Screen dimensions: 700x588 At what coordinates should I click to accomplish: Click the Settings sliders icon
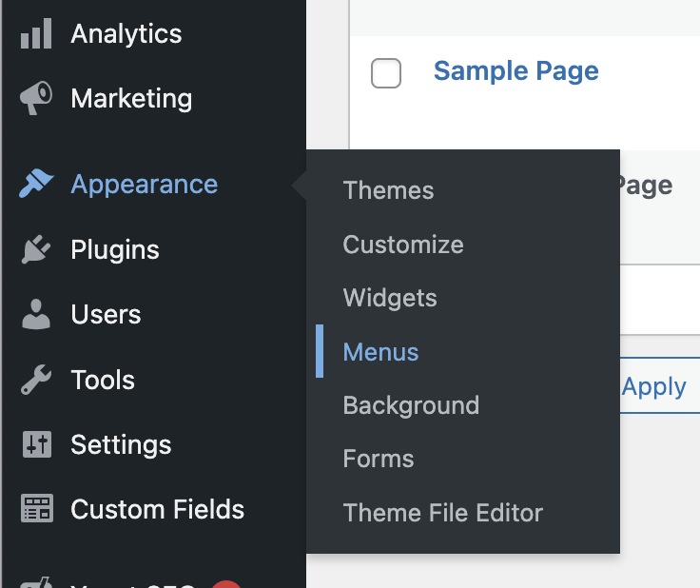tap(36, 445)
